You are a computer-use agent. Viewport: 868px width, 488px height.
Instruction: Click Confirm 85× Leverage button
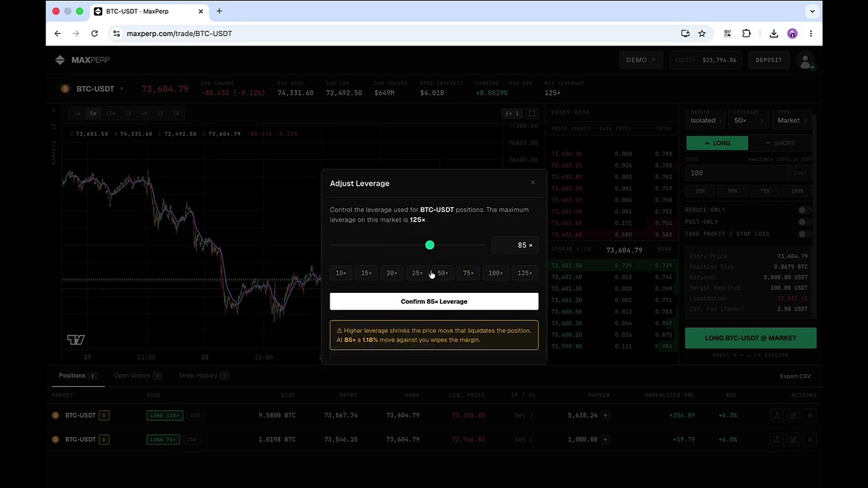[434, 302]
